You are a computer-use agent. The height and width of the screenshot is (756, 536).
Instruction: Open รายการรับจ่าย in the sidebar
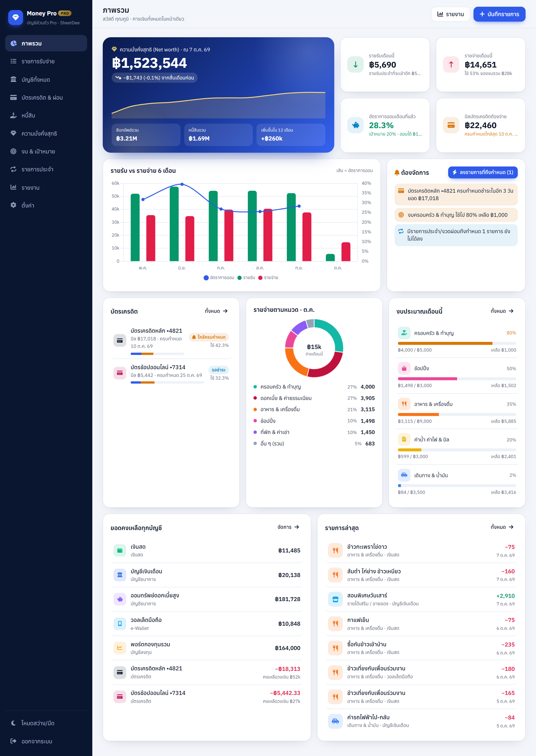pyautogui.click(x=46, y=61)
